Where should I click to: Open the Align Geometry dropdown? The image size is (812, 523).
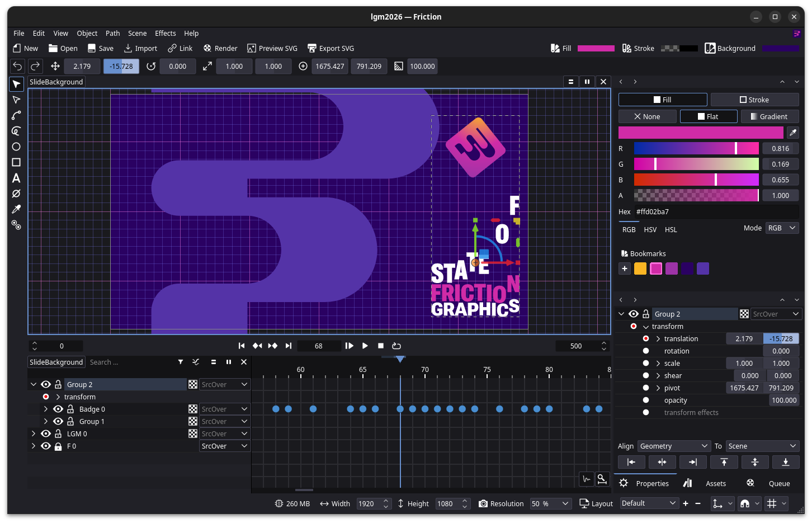coord(673,446)
